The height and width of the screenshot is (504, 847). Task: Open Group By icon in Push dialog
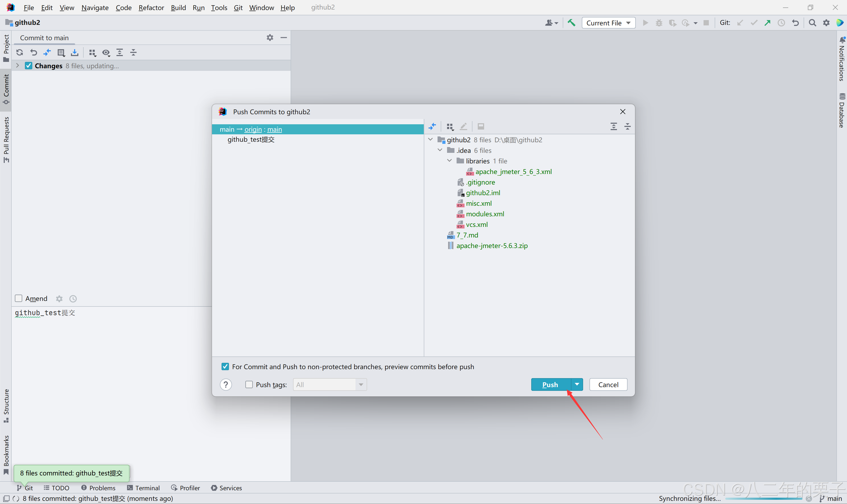(450, 126)
